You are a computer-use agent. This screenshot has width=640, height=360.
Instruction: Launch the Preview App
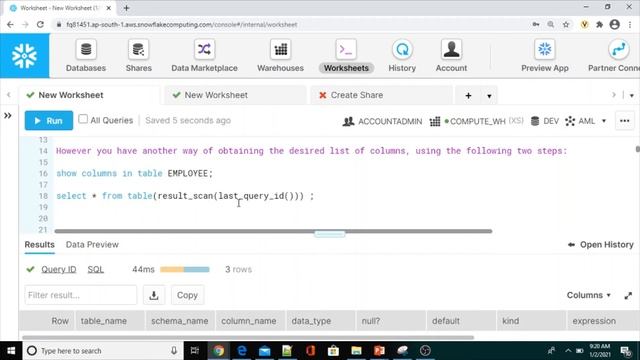point(544,56)
